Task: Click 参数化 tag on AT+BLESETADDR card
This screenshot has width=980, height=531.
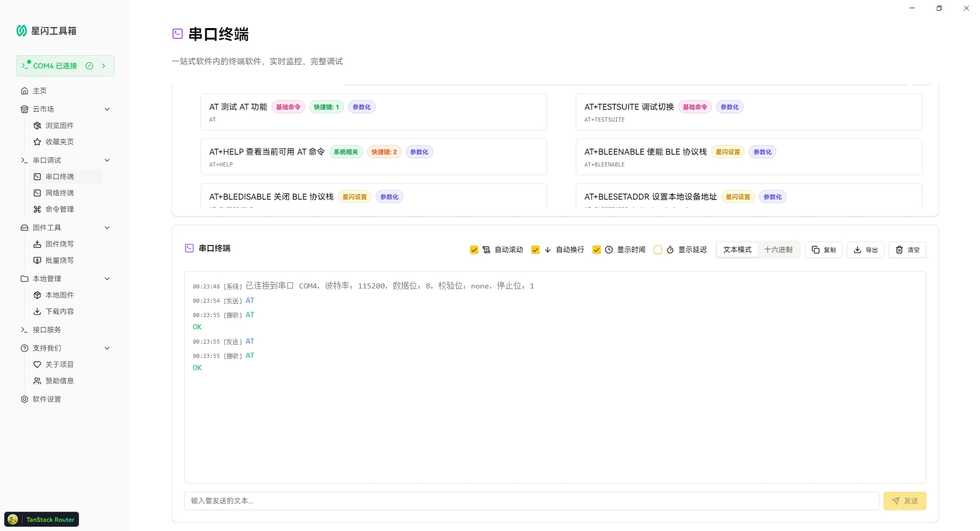Action: 773,197
